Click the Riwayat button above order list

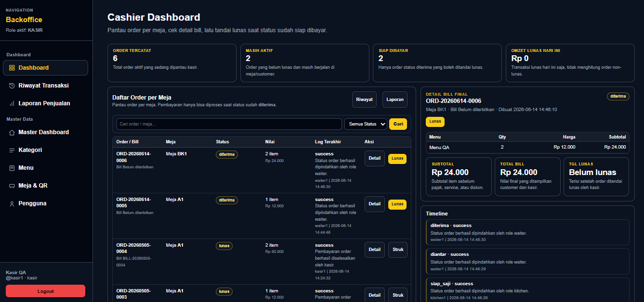(x=364, y=100)
